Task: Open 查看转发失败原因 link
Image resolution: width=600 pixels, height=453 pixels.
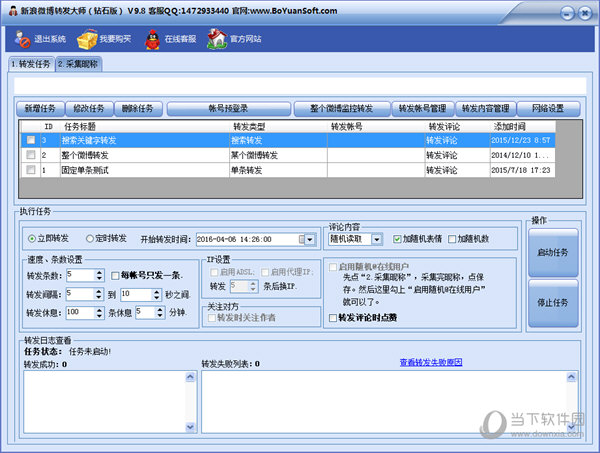Action: (x=431, y=362)
